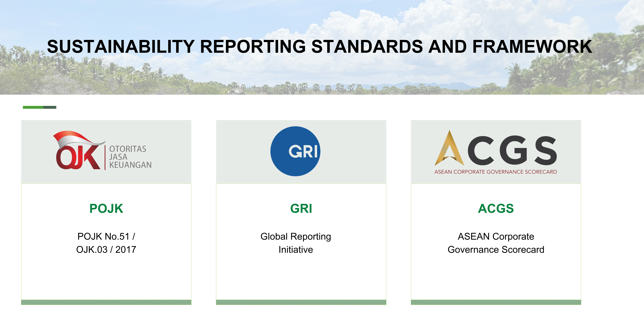Click the red divider line in OJK logo

tap(105, 157)
